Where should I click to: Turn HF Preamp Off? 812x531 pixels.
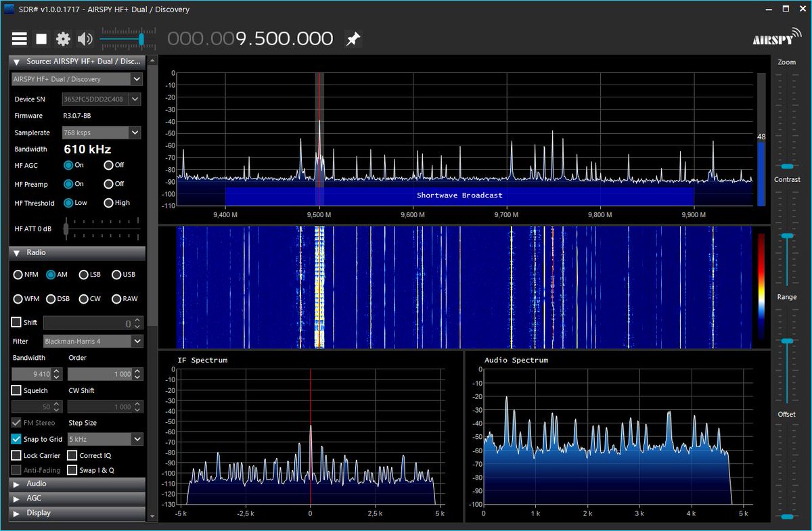108,184
